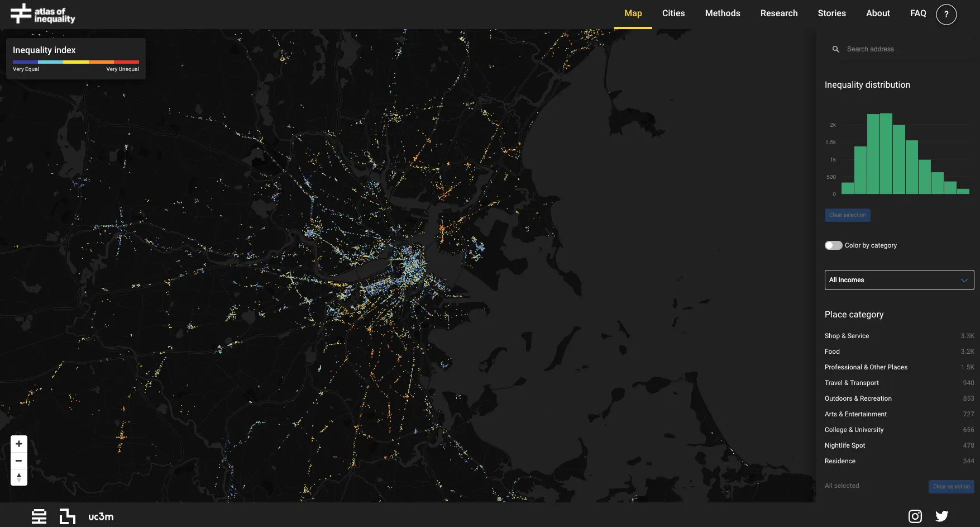Open the help question mark icon

(946, 14)
